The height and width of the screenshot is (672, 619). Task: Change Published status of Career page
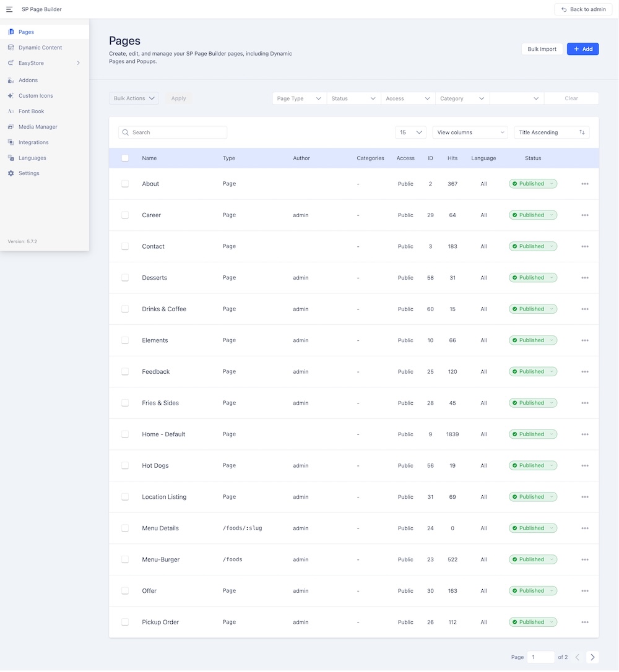click(532, 215)
